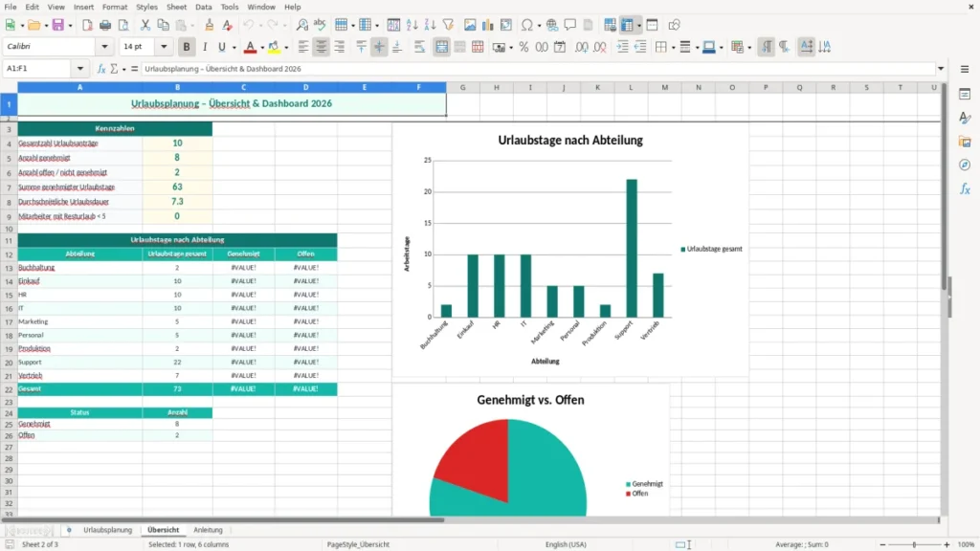
Task: Toggle Underline formatting
Action: (x=222, y=47)
